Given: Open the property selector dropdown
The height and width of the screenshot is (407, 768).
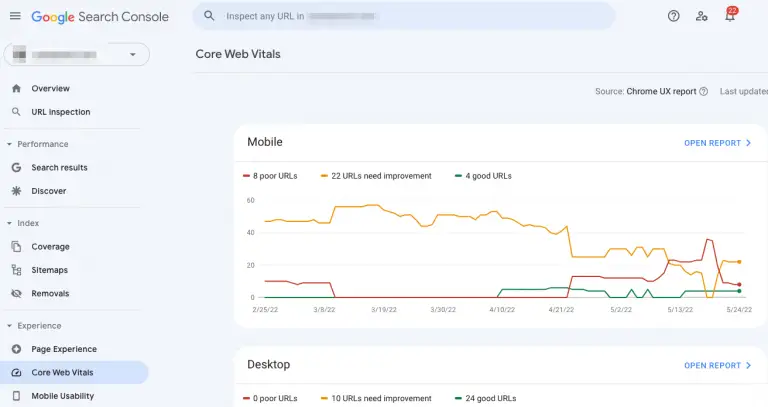Looking at the screenshot, I should 76,54.
